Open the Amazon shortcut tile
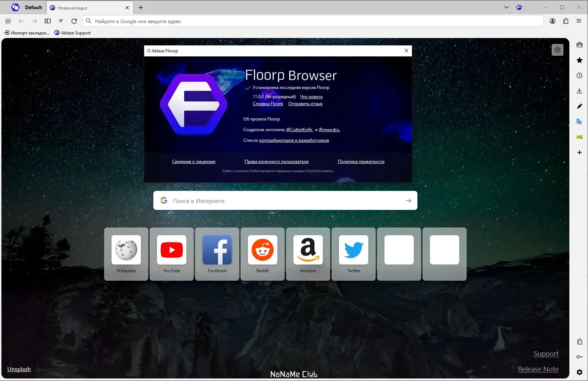 pos(308,254)
